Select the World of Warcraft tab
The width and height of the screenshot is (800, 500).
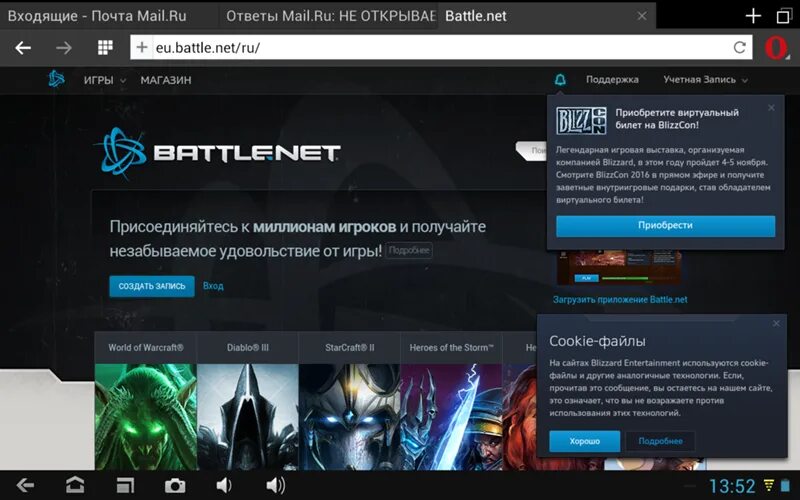tap(145, 347)
